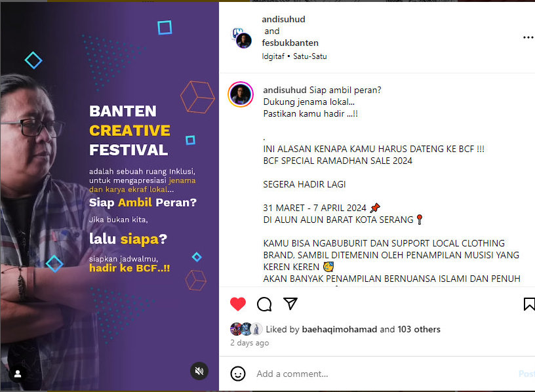Open emoji picker smiley icon

tap(238, 374)
